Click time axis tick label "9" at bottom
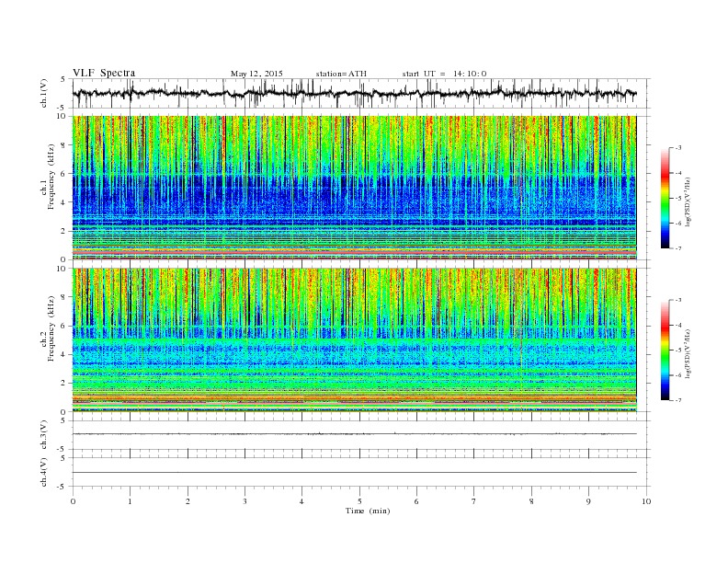 click(588, 501)
